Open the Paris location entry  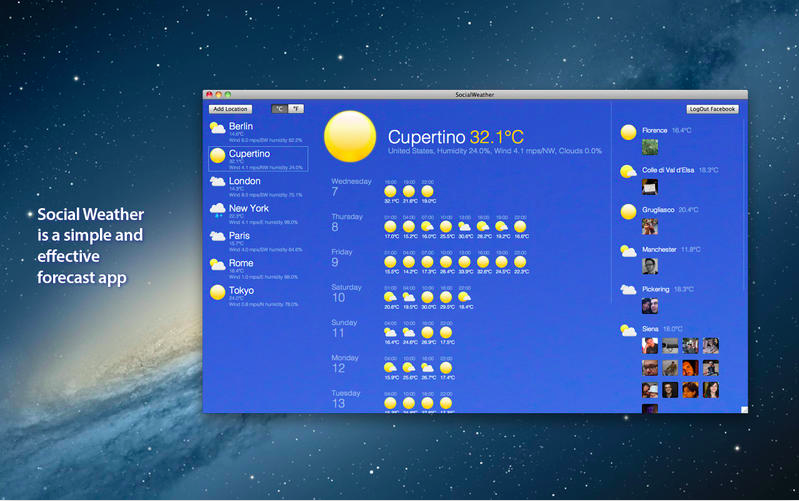[258, 241]
